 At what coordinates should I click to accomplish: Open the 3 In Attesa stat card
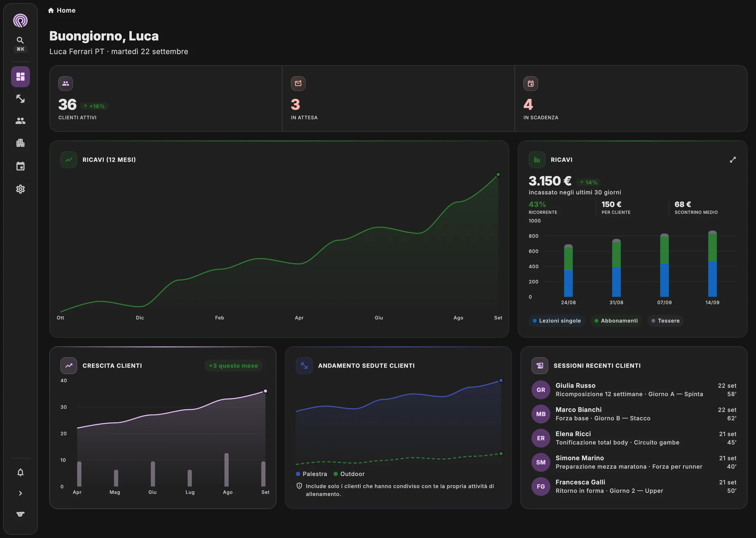[398, 98]
